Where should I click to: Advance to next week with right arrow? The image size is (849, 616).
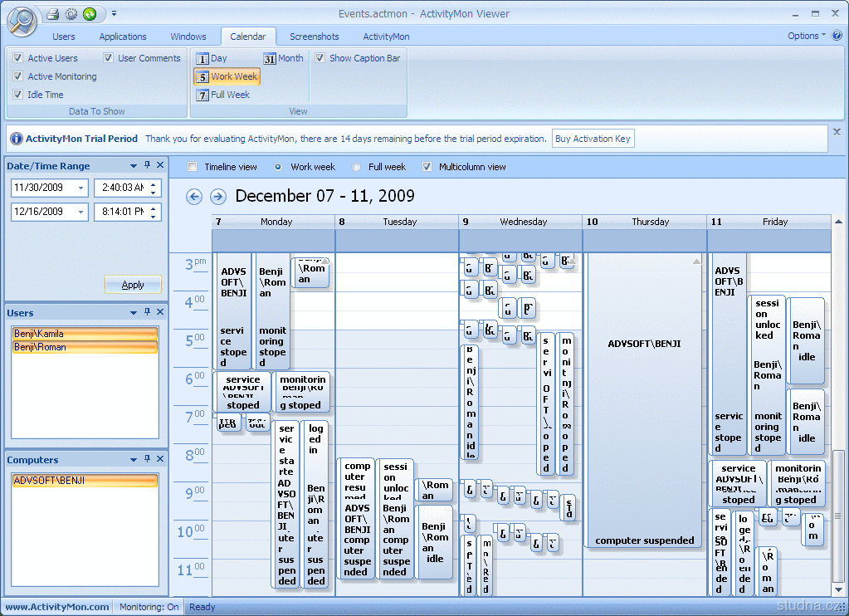coord(218,197)
